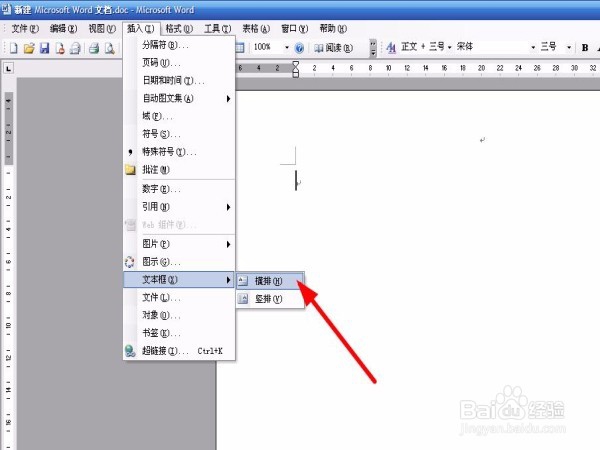Choose 日期和时间(T)... menu entry
Viewport: 600px width, 450px height.
pos(179,81)
